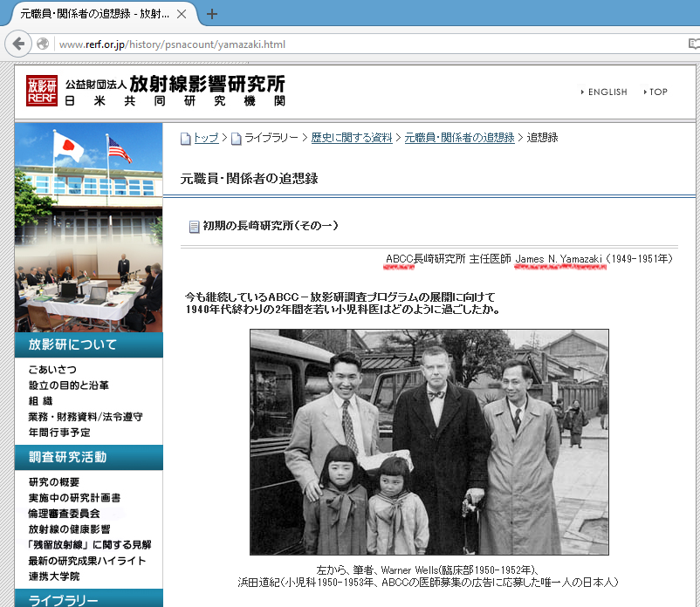The height and width of the screenshot is (607, 700).
Task: Open 組織 in the sidebar menu
Action: pos(41,400)
